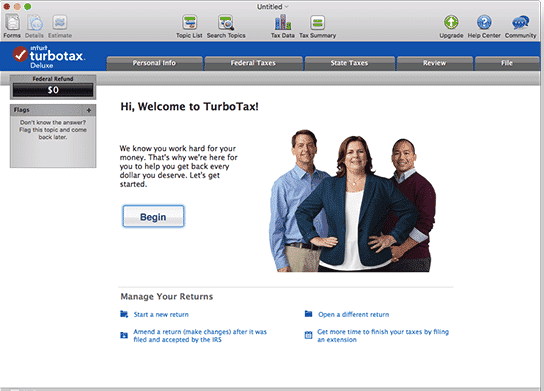The height and width of the screenshot is (391, 544).
Task: Switch to the File tab
Action: point(507,63)
